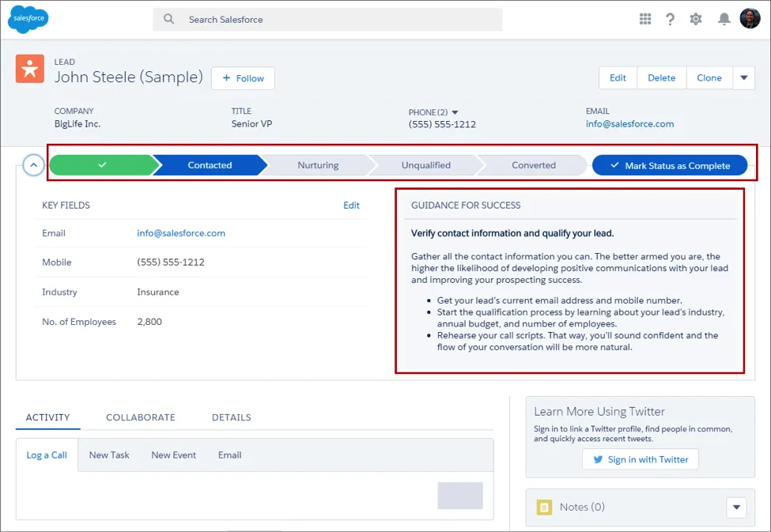The height and width of the screenshot is (532, 771).
Task: Select the completed green checkmark stage
Action: tap(101, 165)
